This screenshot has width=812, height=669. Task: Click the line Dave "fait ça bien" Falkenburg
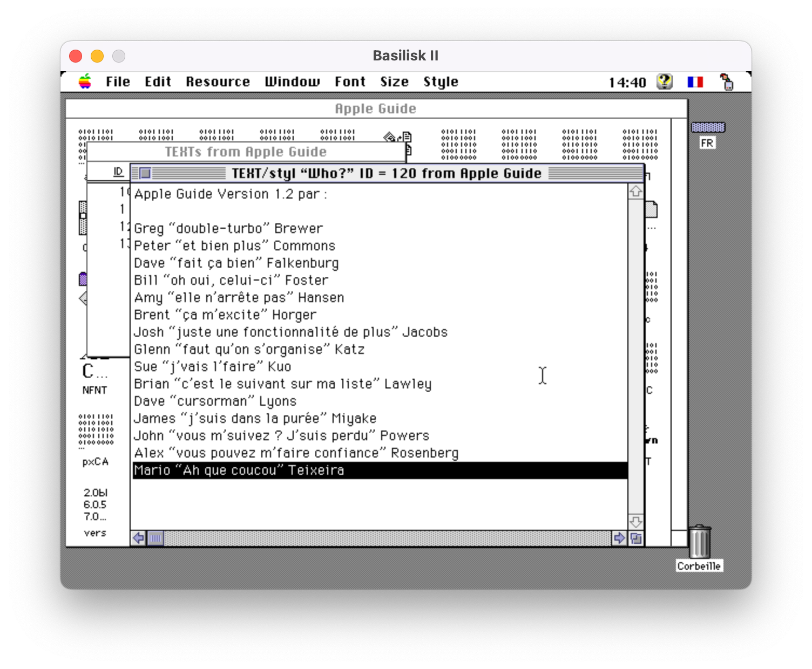[x=236, y=263]
